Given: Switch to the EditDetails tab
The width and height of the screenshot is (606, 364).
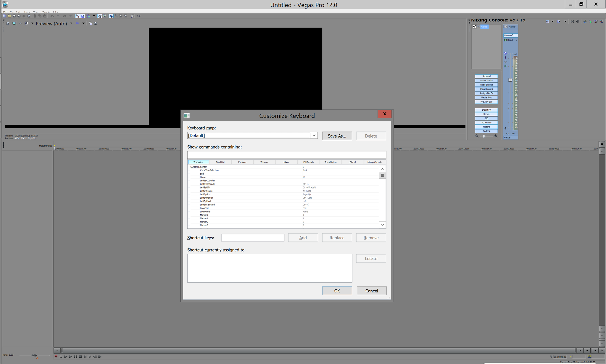Looking at the screenshot, I should 308,162.
